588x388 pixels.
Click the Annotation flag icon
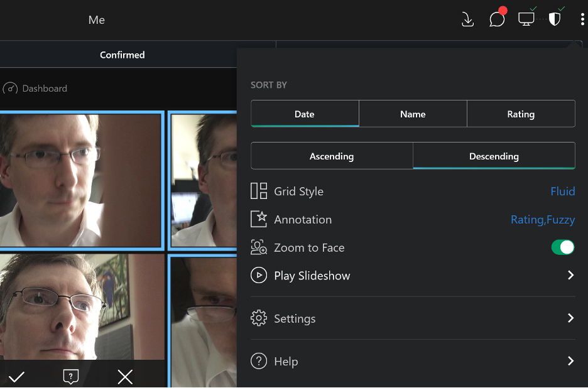coord(258,219)
